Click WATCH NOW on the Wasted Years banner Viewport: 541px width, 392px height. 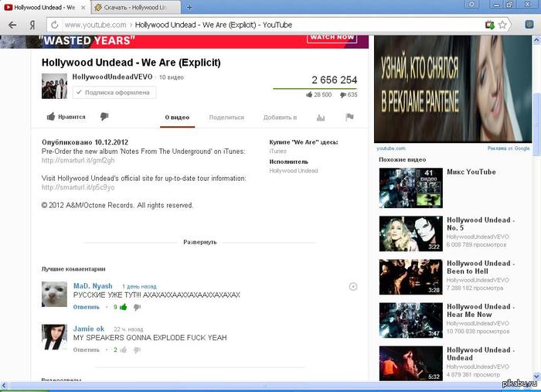[x=332, y=38]
